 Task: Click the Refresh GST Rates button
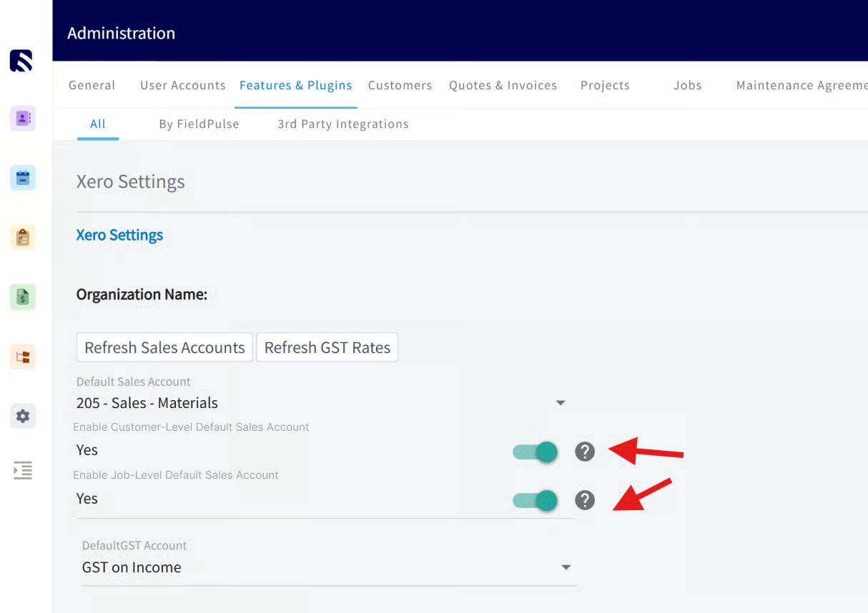(327, 347)
